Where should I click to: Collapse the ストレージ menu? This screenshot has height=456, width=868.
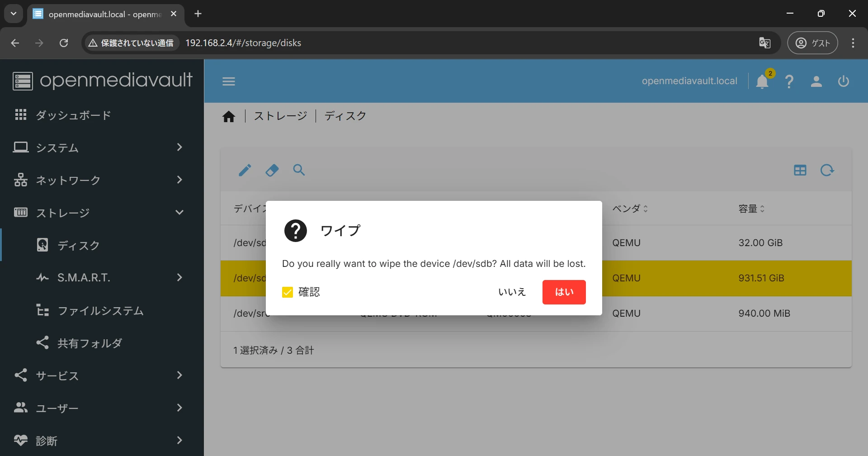click(102, 213)
